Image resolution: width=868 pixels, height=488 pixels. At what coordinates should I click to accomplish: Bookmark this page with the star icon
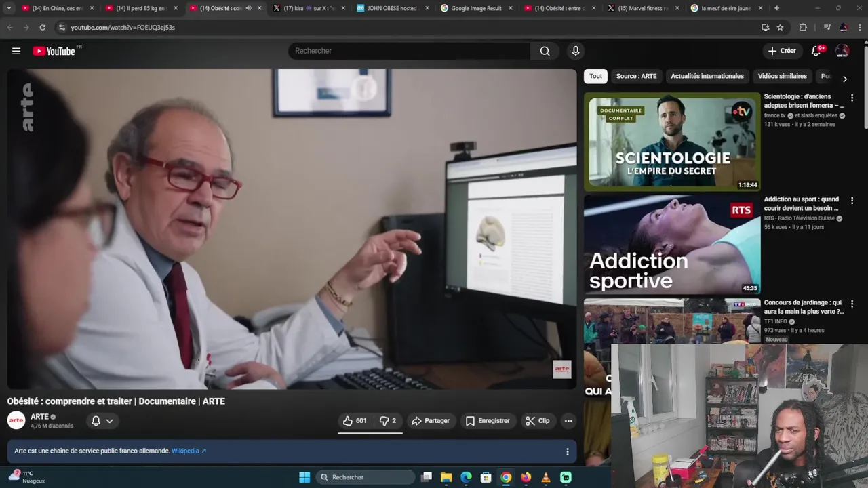point(780,27)
